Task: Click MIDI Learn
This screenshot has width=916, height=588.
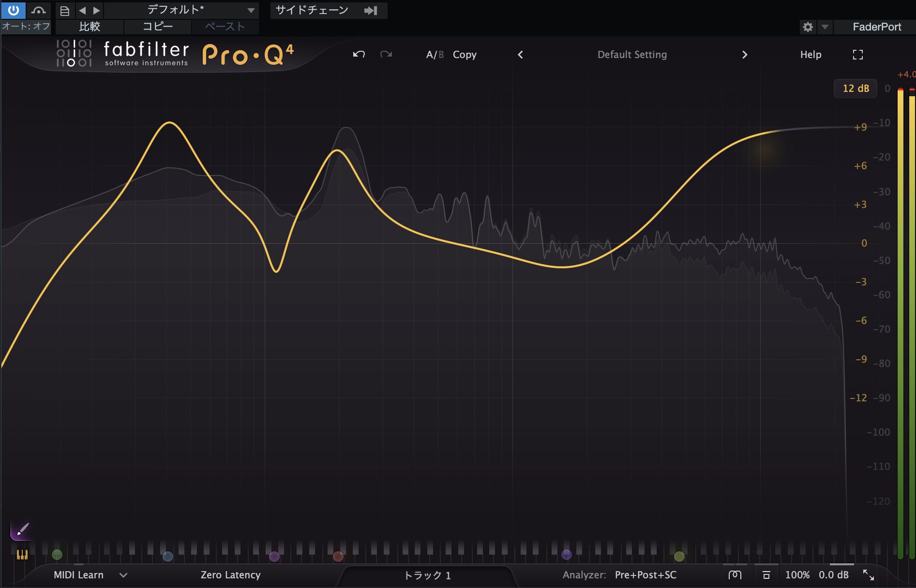Action: click(78, 575)
